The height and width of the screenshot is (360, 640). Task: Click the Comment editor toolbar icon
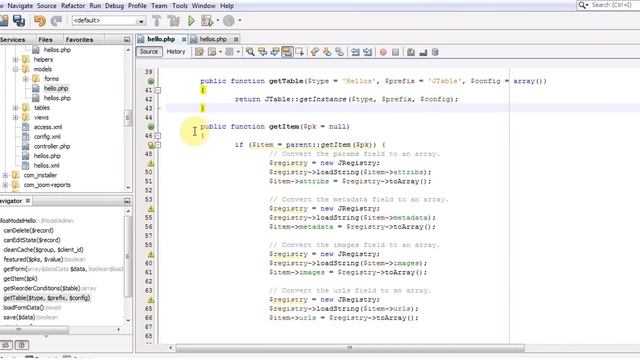(411, 52)
